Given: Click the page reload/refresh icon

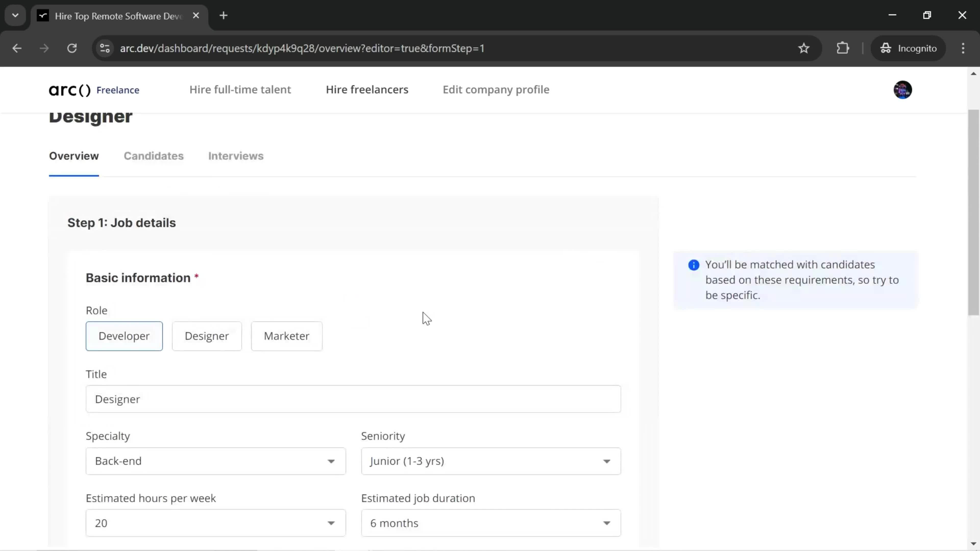Looking at the screenshot, I should tap(72, 48).
